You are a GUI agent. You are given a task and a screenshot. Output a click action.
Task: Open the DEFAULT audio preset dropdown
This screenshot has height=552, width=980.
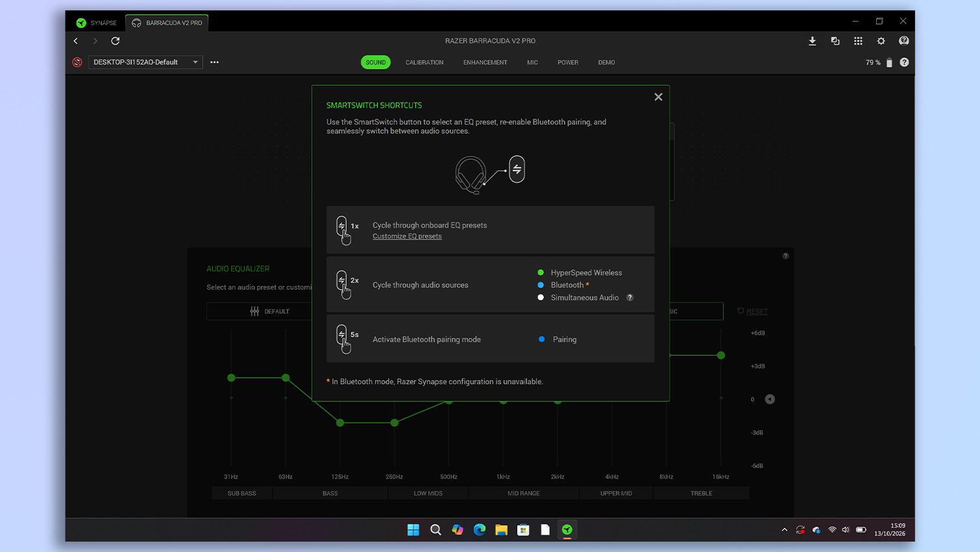(260, 311)
